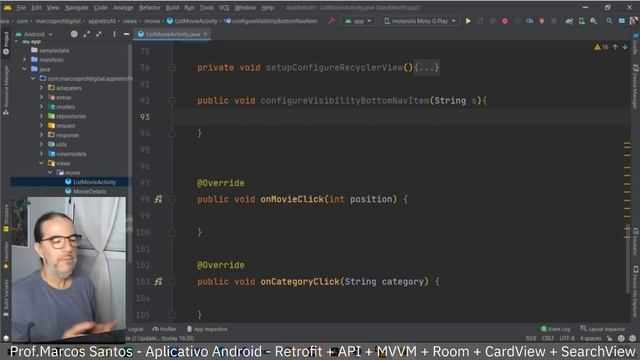Click the onMovieClick method name
The width and height of the screenshot is (640, 360).
pos(292,199)
